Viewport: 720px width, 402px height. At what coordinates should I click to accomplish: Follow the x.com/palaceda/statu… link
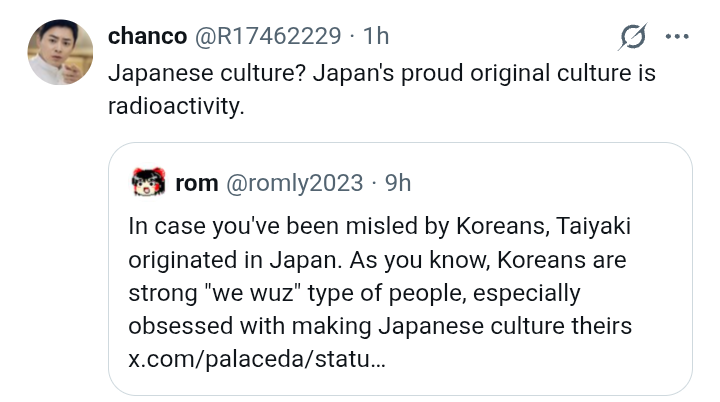(257, 359)
